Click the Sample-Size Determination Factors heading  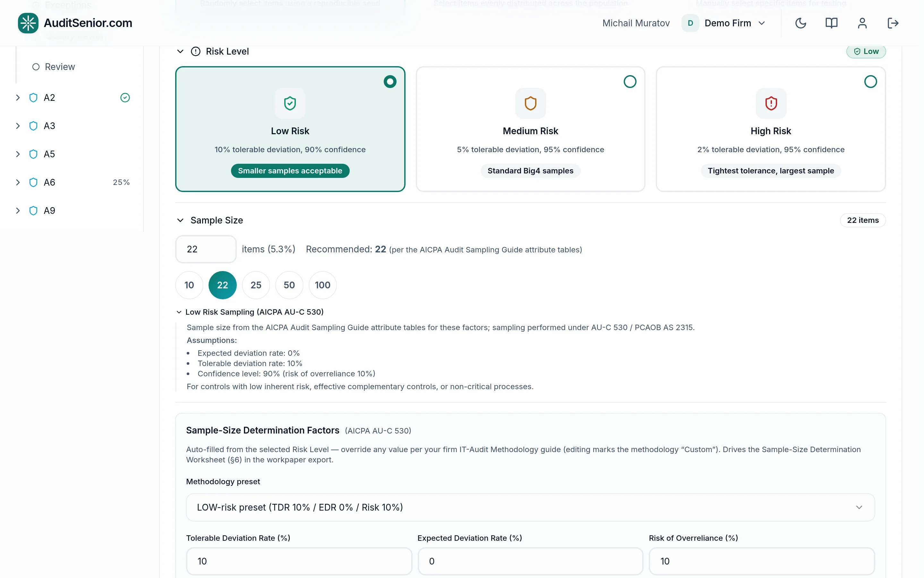[263, 430]
